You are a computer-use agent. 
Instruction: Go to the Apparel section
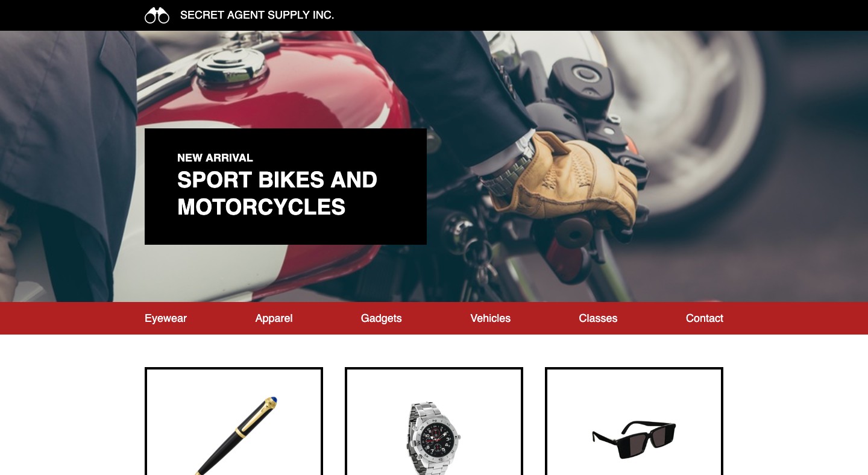point(274,318)
